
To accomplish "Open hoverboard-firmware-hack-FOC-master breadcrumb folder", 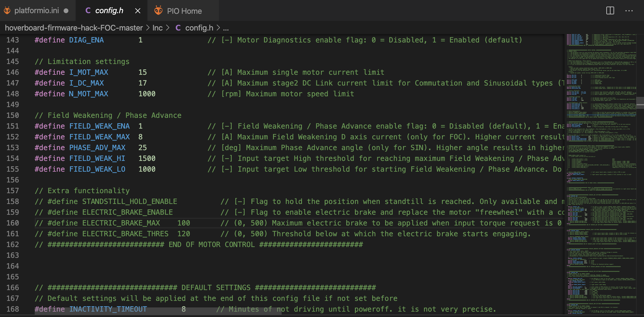I will click(74, 28).
